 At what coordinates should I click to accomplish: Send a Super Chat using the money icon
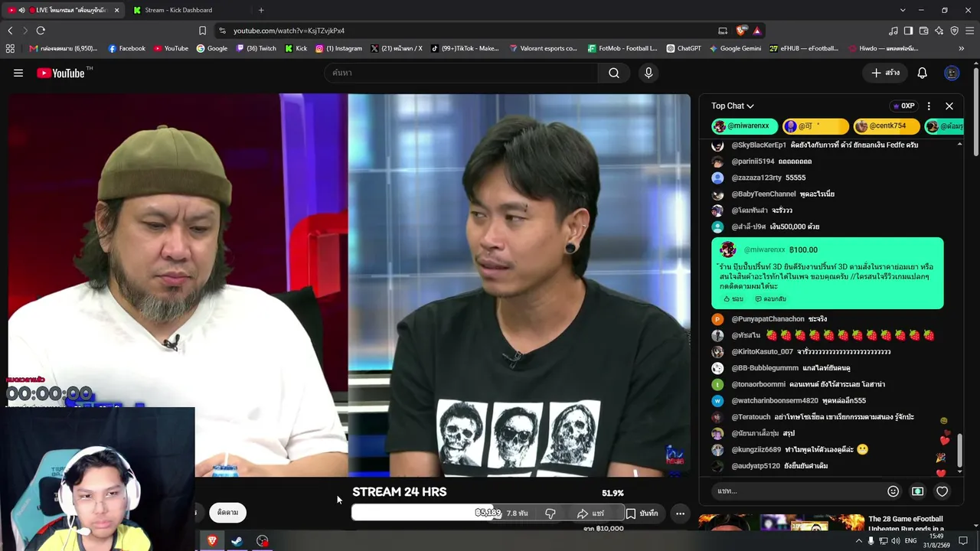tap(917, 491)
